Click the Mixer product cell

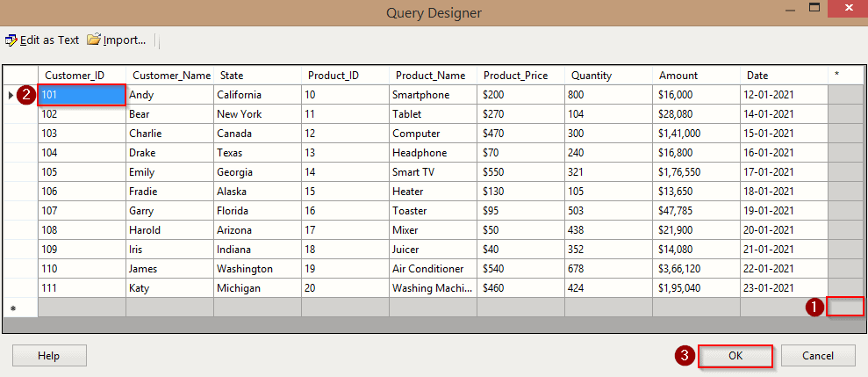tap(433, 230)
